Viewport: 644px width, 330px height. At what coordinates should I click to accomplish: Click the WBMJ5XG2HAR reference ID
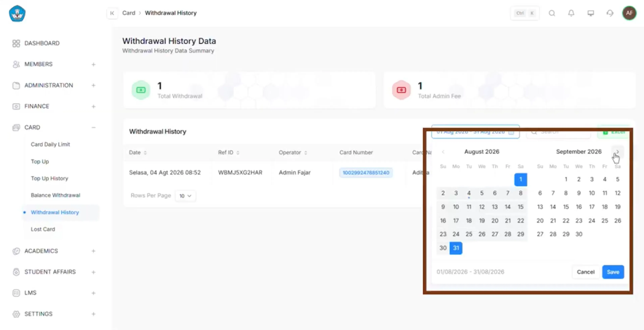pyautogui.click(x=240, y=173)
